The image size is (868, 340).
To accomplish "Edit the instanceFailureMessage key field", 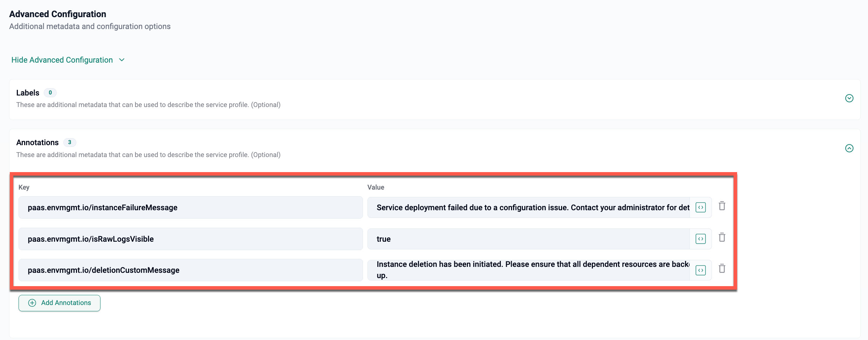I will pos(190,207).
